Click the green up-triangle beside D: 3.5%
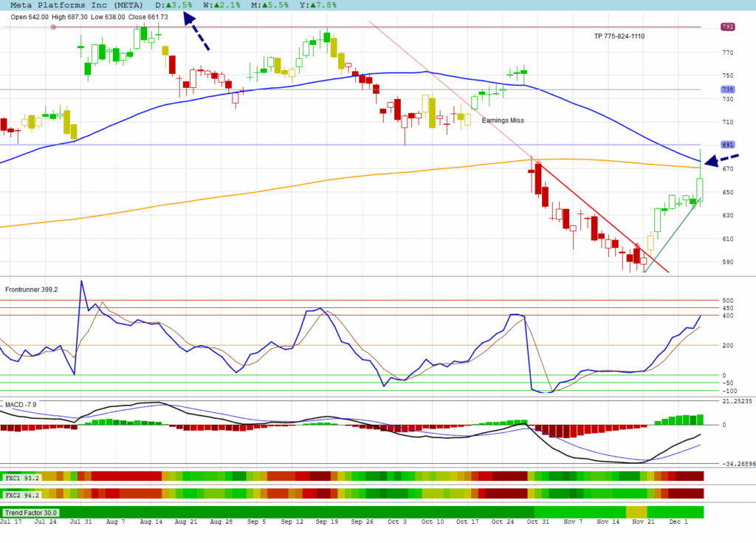Screen dimensions: 756x543 click(x=168, y=5)
